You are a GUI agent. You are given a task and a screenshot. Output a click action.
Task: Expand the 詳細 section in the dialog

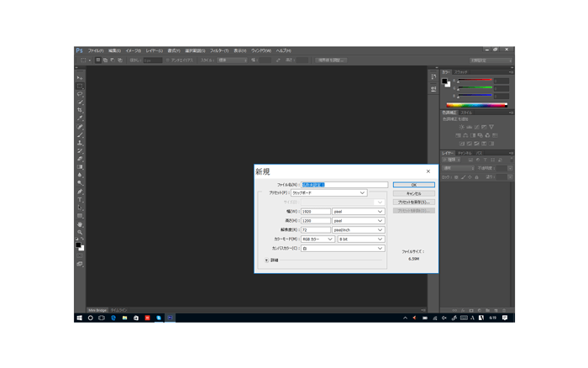[x=267, y=260]
